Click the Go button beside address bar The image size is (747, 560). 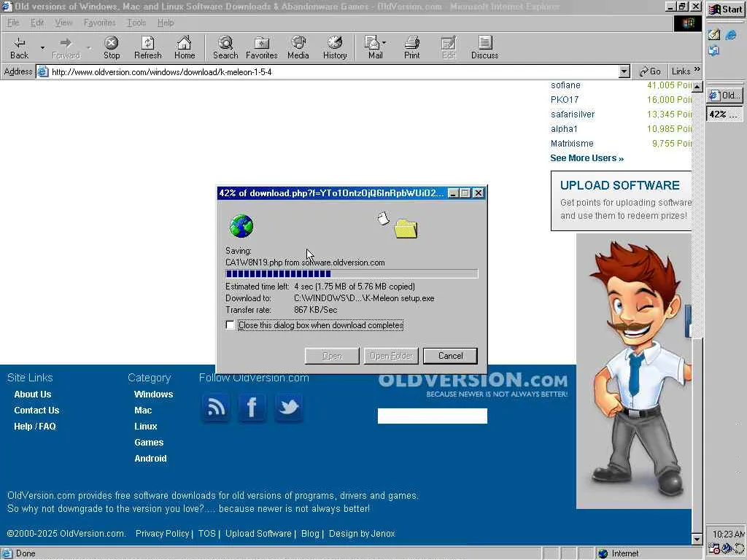[x=650, y=71]
